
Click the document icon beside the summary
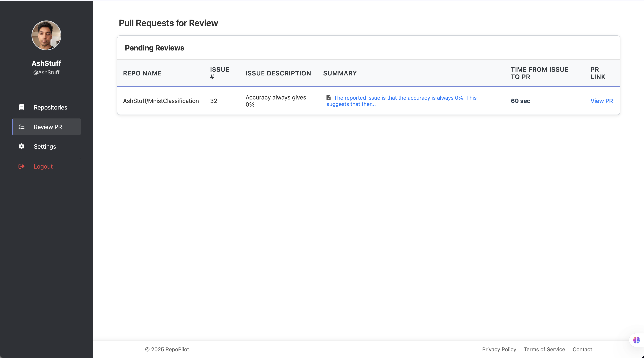329,98
